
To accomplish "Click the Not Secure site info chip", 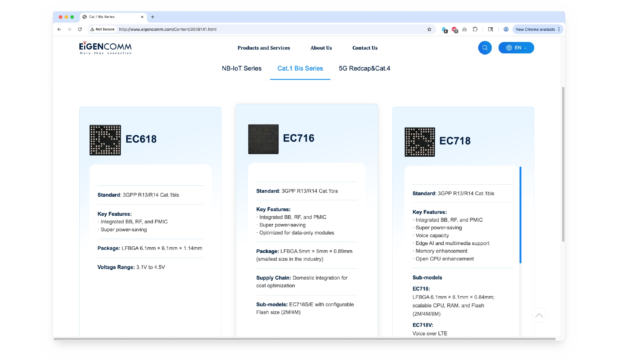I will point(103,29).
